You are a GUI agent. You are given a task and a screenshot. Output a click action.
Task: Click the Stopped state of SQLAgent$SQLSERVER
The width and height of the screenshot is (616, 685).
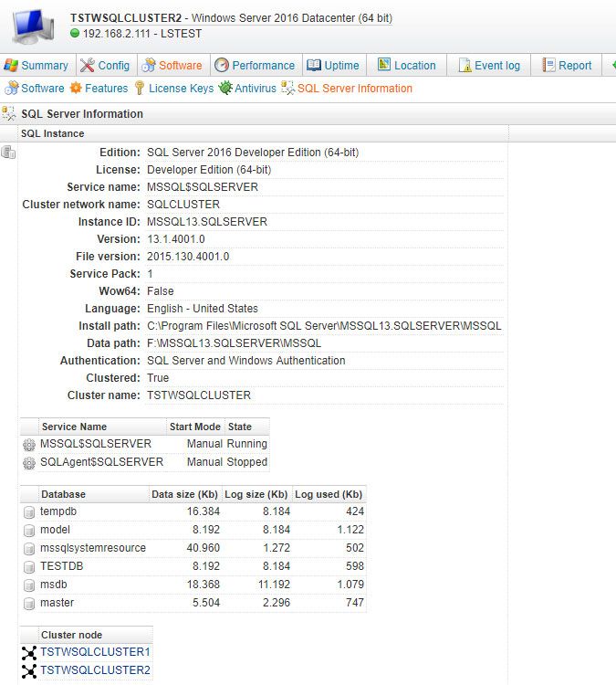pos(247,462)
